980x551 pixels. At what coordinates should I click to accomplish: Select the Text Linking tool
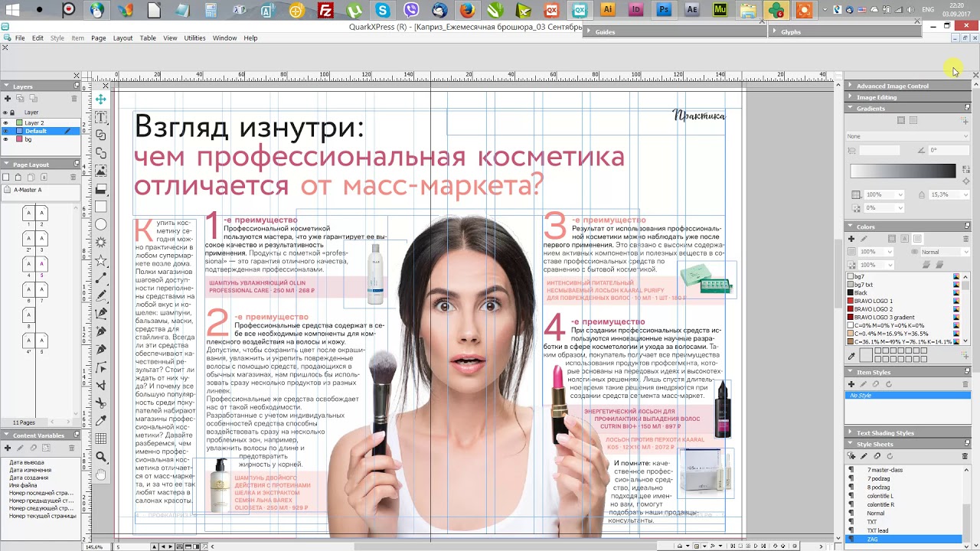(x=101, y=135)
